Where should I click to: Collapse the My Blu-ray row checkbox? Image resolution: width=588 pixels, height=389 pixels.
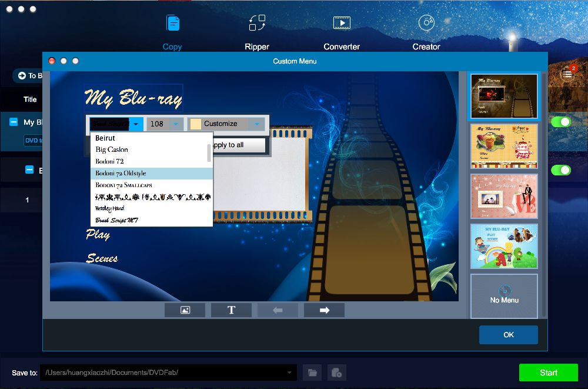tap(14, 122)
